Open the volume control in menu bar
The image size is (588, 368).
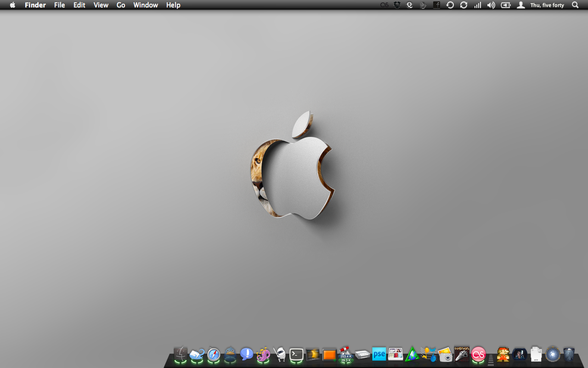pyautogui.click(x=491, y=5)
